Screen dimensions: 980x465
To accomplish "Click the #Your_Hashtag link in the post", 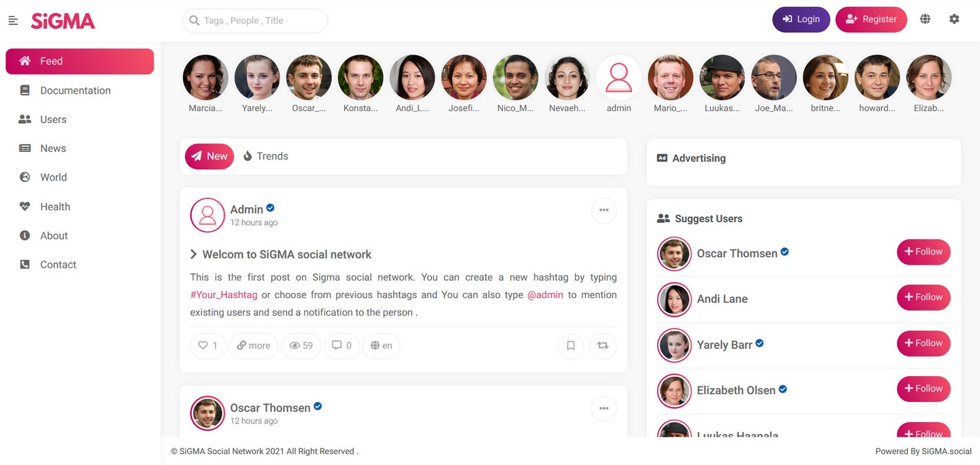I will 224,295.
